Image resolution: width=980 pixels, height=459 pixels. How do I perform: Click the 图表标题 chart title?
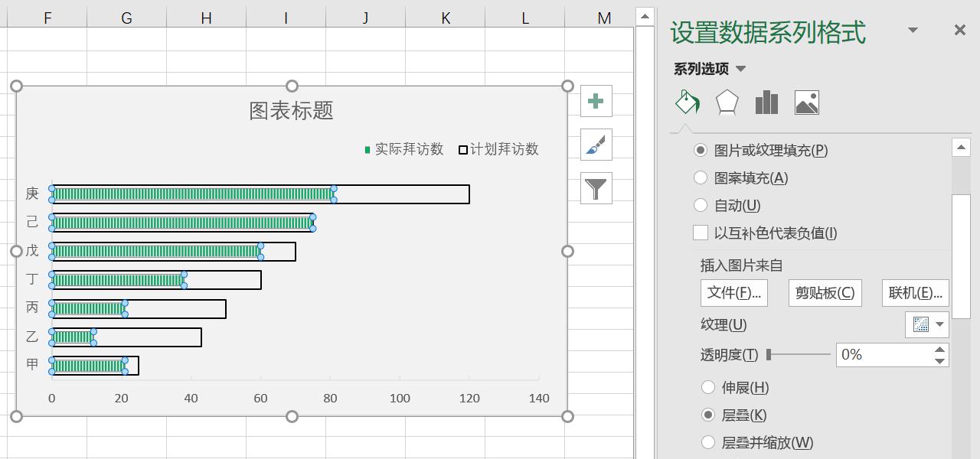click(x=292, y=110)
